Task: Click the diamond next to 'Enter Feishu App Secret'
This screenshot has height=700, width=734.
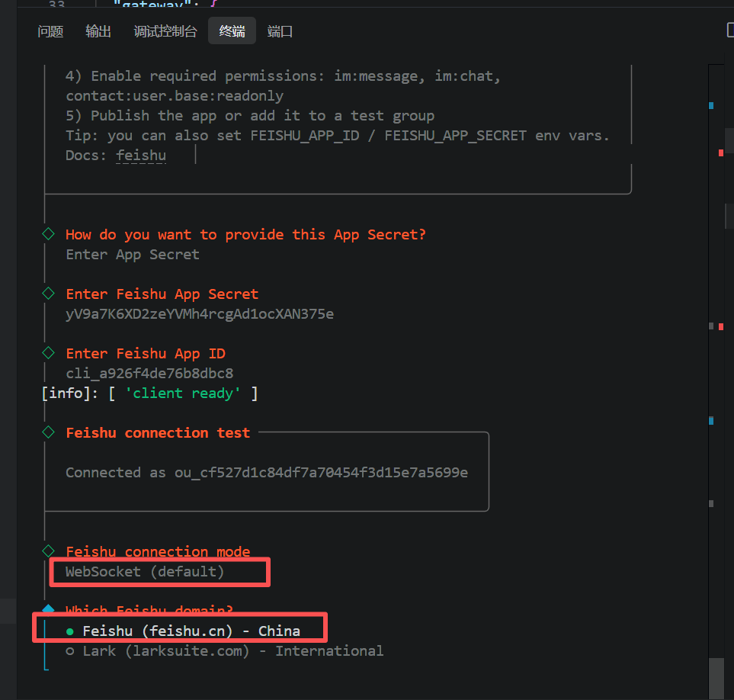Action: (49, 294)
